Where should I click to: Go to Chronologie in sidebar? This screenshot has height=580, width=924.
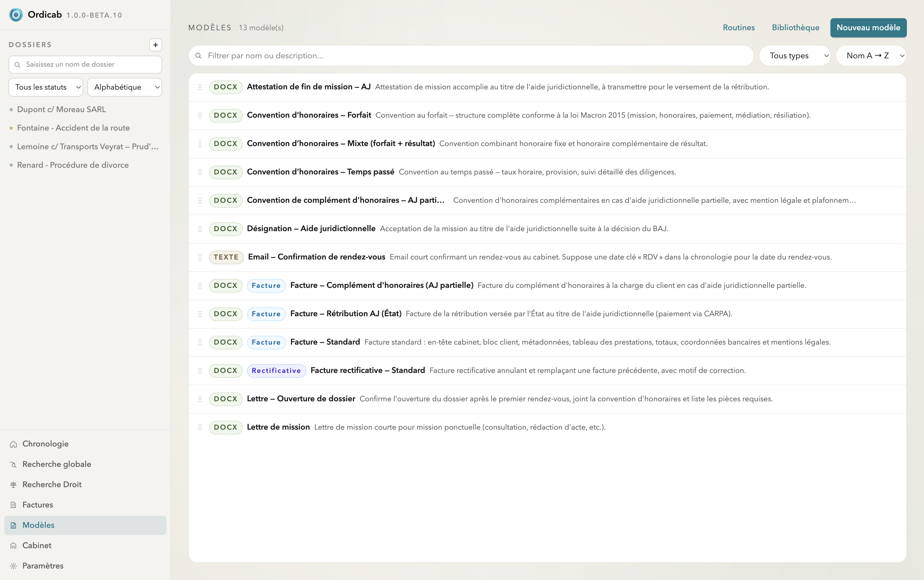click(85, 444)
